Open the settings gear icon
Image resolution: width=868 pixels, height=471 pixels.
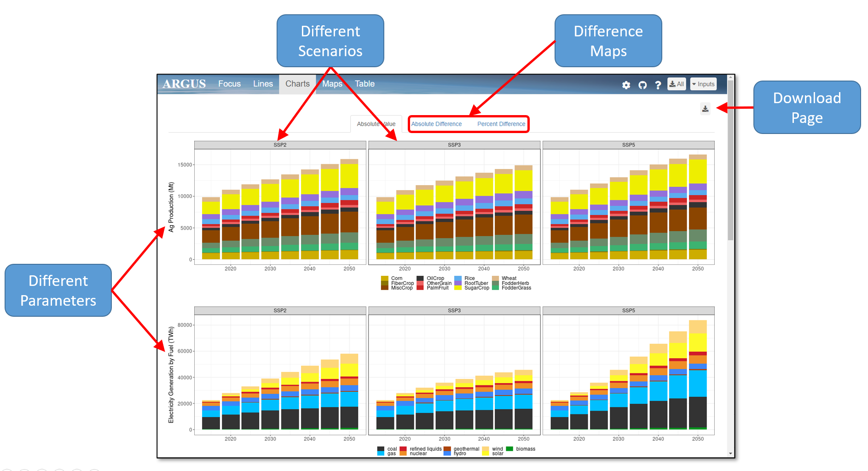[626, 85]
